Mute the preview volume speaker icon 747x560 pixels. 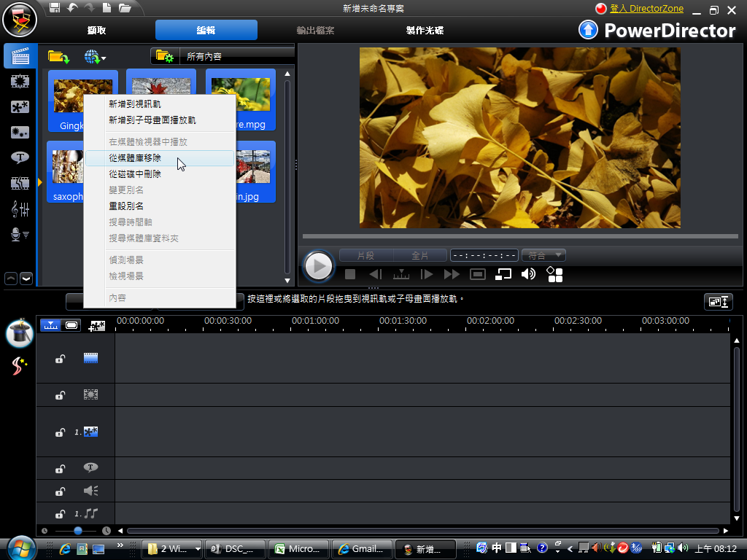(x=528, y=274)
